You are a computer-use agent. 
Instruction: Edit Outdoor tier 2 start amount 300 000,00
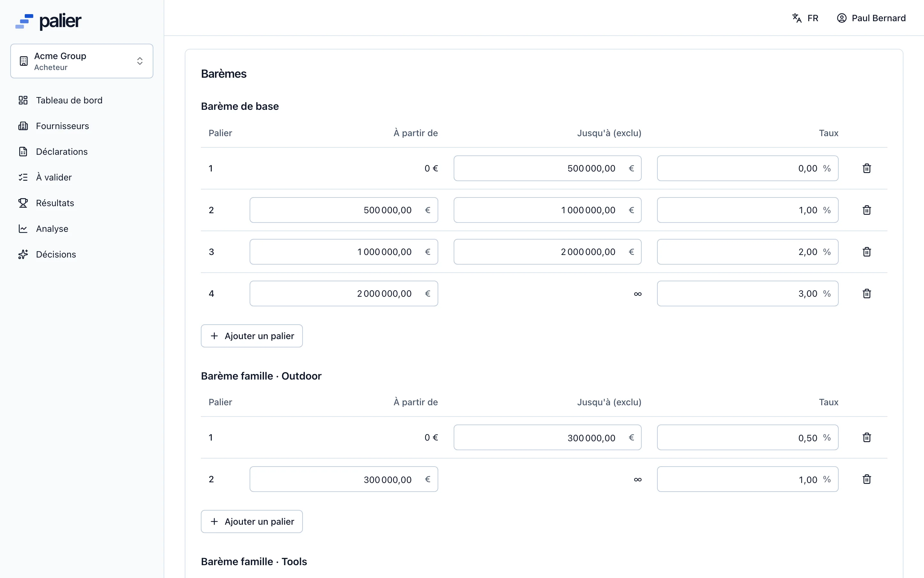[344, 479]
